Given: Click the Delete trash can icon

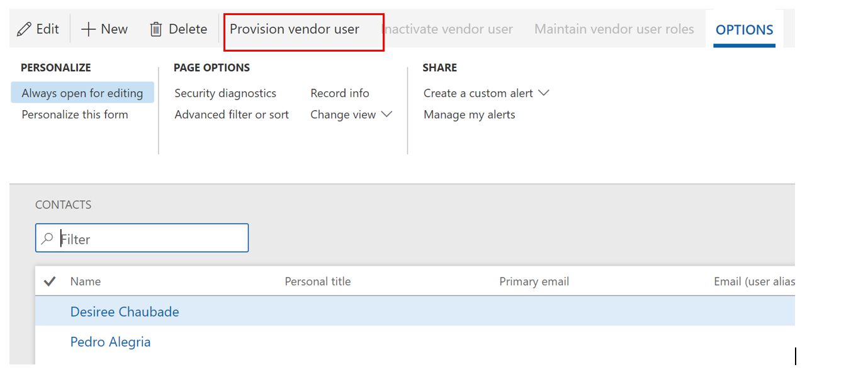Looking at the screenshot, I should click(156, 30).
